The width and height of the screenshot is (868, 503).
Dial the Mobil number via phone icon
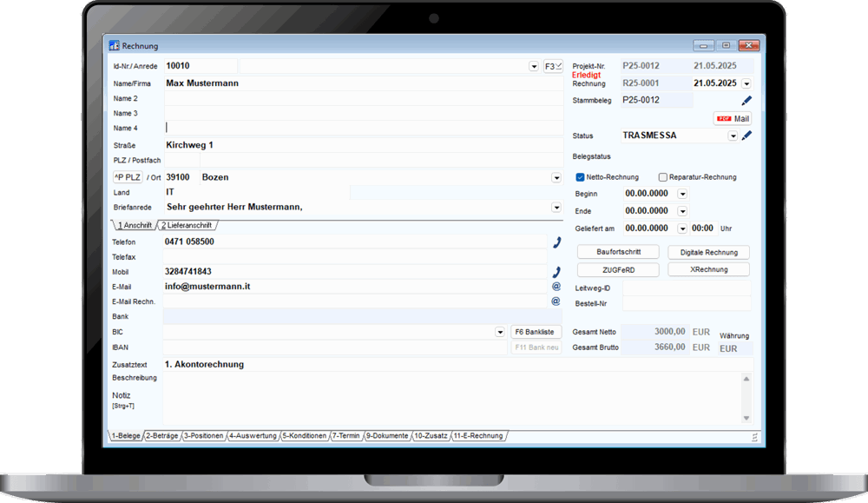point(556,272)
